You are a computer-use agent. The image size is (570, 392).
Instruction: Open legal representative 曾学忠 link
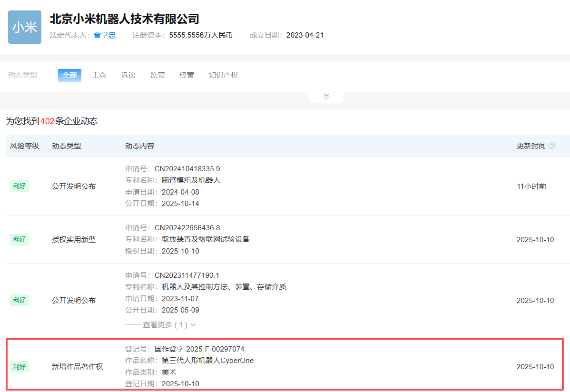(105, 35)
